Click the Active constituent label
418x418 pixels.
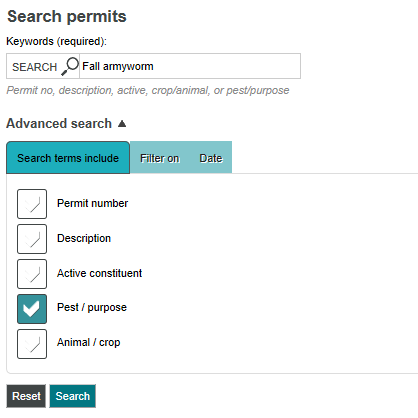pyautogui.click(x=99, y=273)
